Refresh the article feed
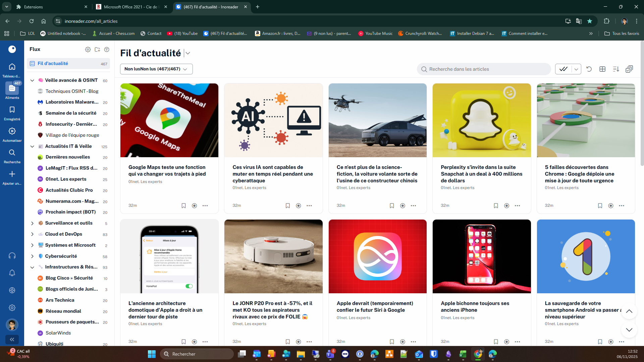The image size is (644, 362). point(589,69)
